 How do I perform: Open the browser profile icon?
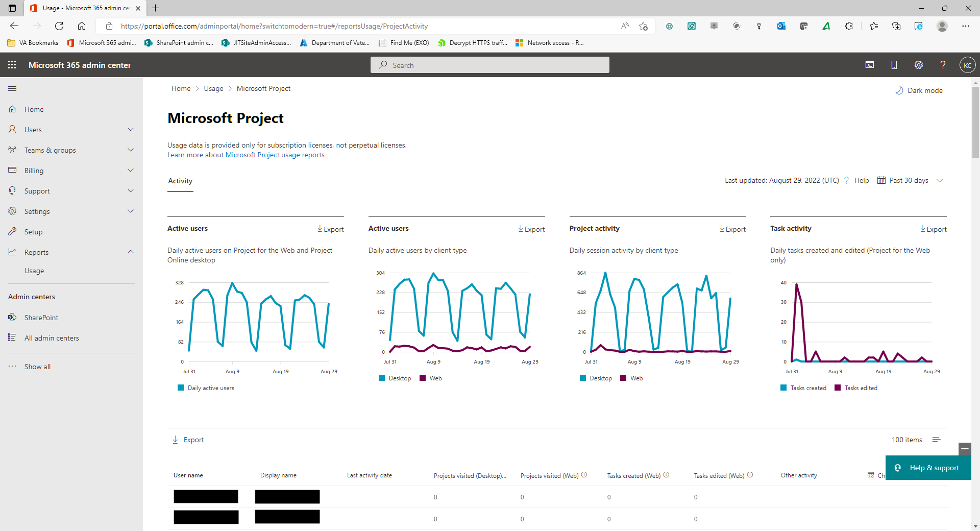tap(942, 26)
